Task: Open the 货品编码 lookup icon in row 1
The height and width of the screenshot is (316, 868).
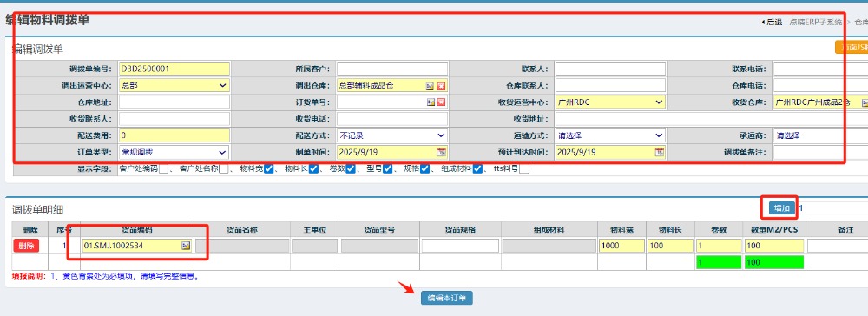Action: point(186,246)
